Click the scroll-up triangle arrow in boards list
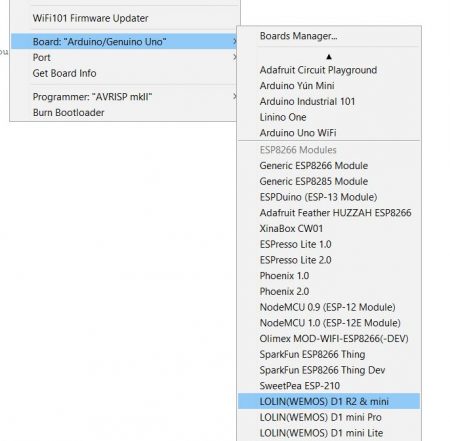Image resolution: width=450 pixels, height=441 pixels. 329,57
